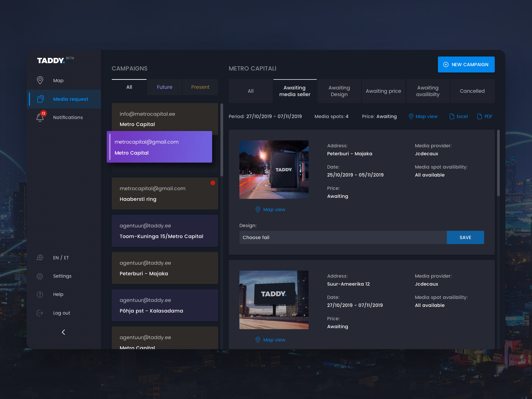Image resolution: width=532 pixels, height=399 pixels.
Task: Click pin icon under Suur-Ameerika 12 image
Action: (x=258, y=340)
